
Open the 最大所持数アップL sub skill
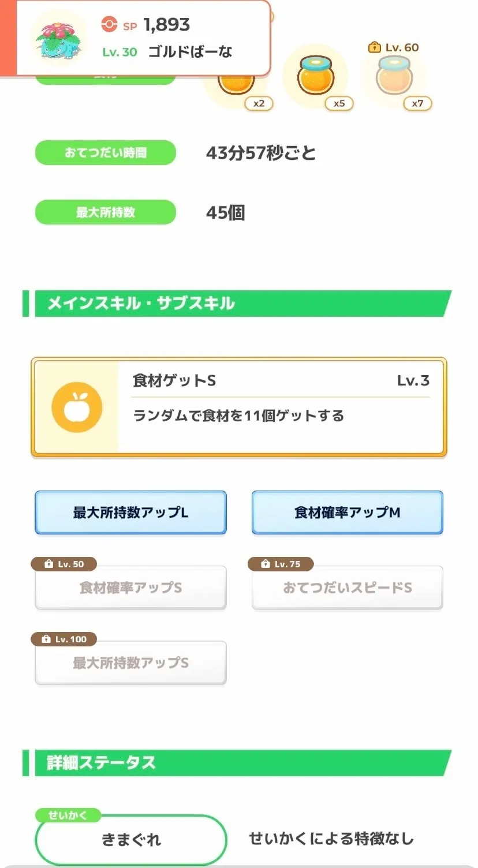tap(130, 512)
